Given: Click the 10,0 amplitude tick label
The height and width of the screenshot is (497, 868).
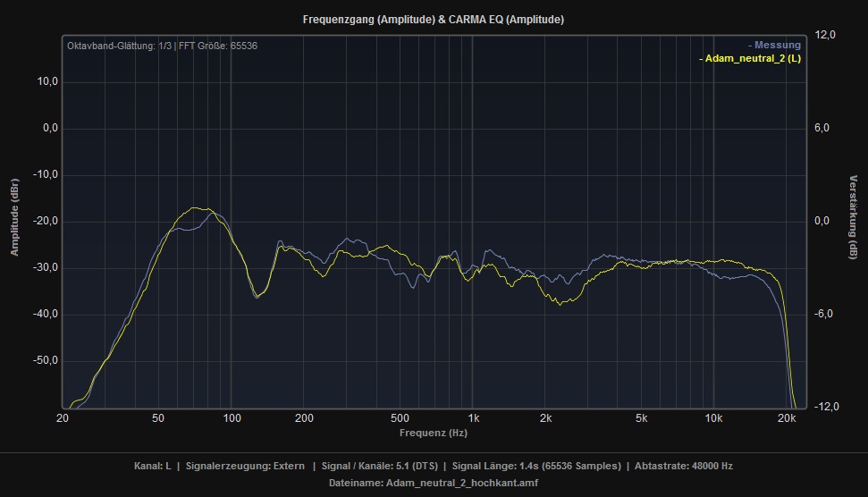Looking at the screenshot, I should [x=46, y=82].
